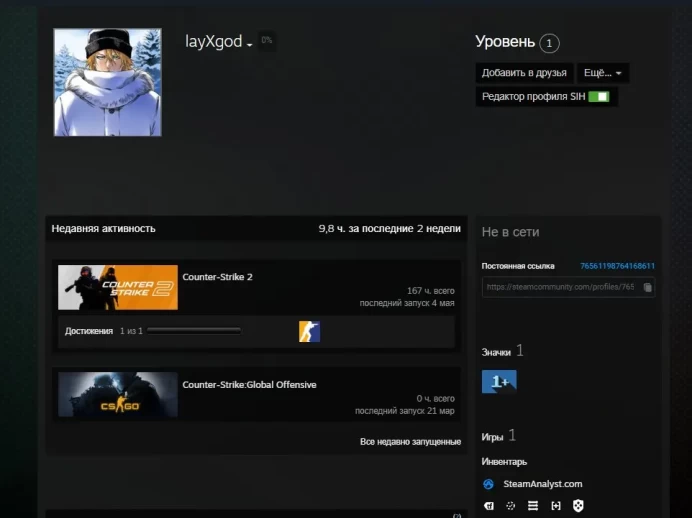Click the 0% badge next to username
The height and width of the screenshot is (518, 692).
(x=267, y=41)
